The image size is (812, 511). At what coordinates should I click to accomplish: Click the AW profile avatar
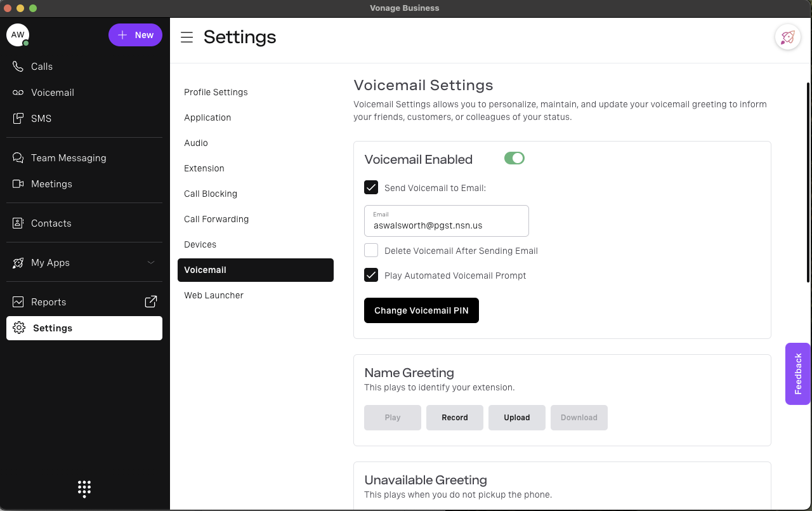point(18,35)
